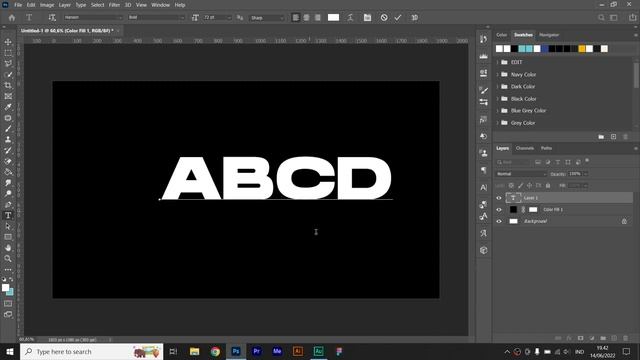Open the font family dropdown
This screenshot has height=360, width=640.
pos(93,18)
